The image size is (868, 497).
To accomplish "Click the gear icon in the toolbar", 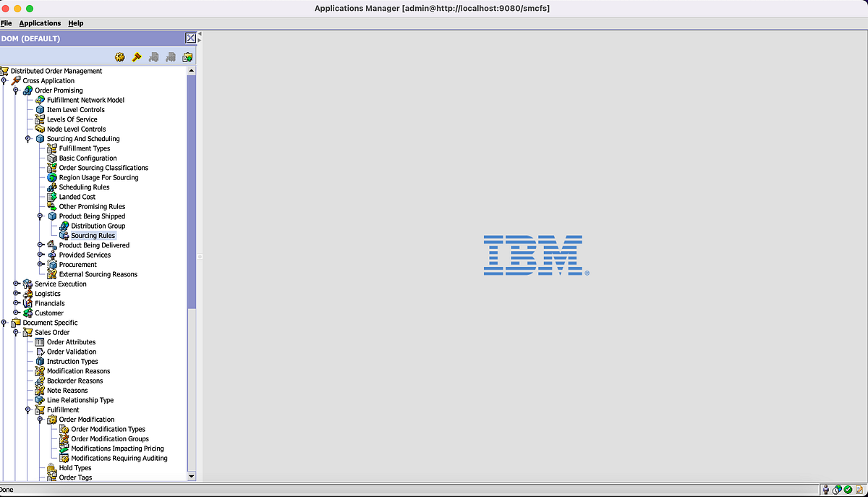I will tap(120, 56).
